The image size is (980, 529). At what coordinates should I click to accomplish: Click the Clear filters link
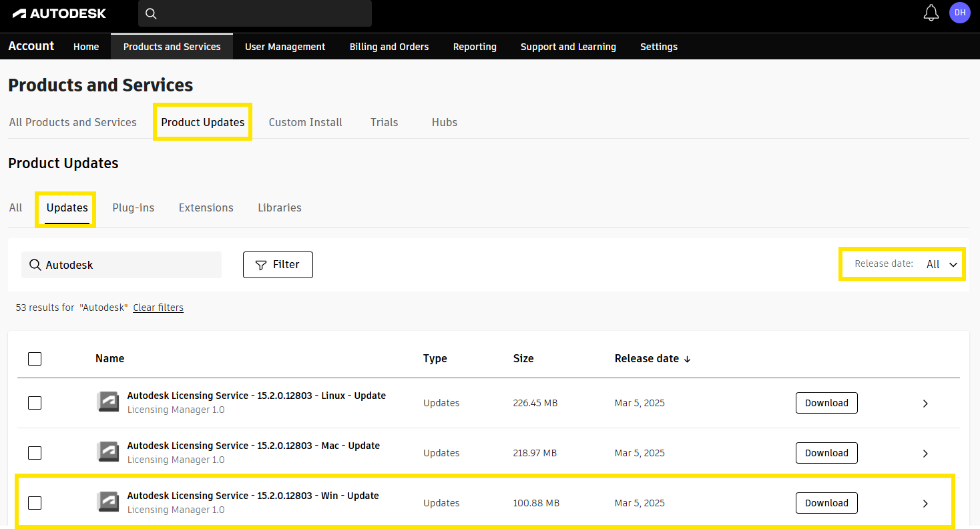158,308
